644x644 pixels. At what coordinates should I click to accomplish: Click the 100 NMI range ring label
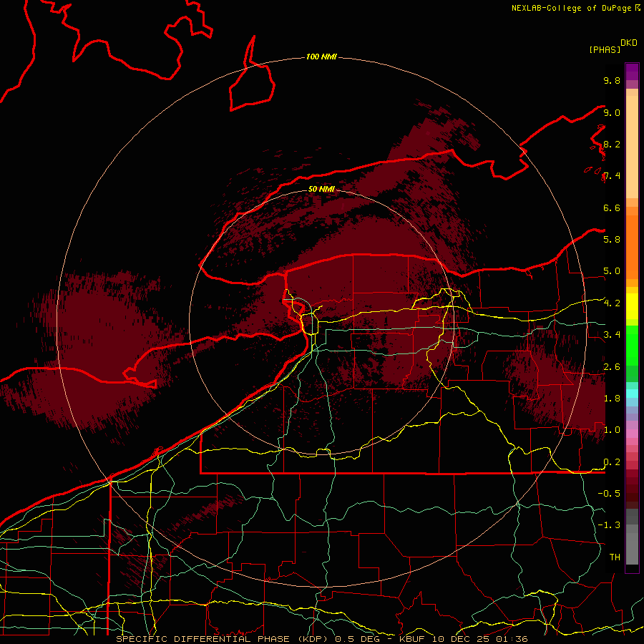click(x=321, y=57)
